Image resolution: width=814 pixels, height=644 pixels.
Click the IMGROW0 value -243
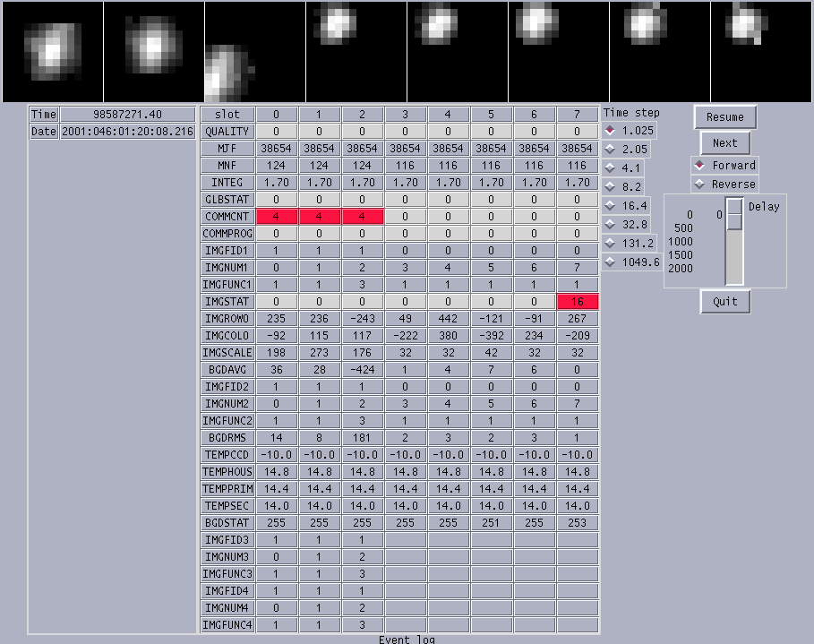click(x=363, y=318)
